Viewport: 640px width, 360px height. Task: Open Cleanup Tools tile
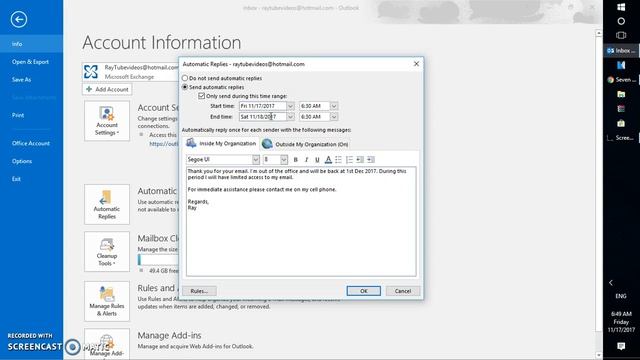click(107, 251)
